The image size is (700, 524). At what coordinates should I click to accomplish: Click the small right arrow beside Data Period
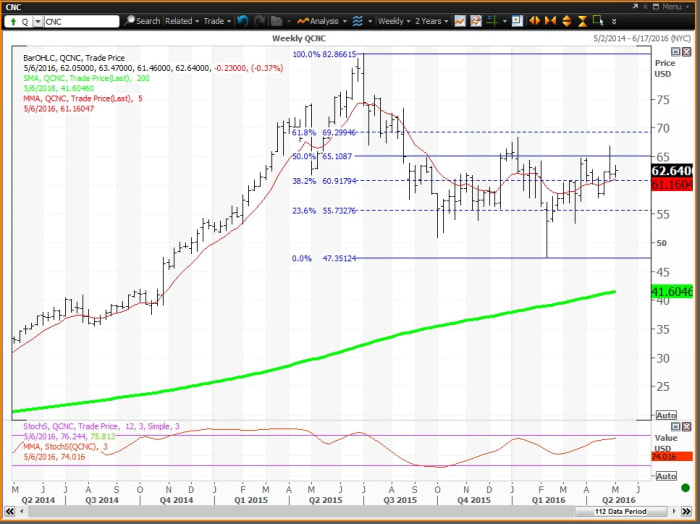674,511
